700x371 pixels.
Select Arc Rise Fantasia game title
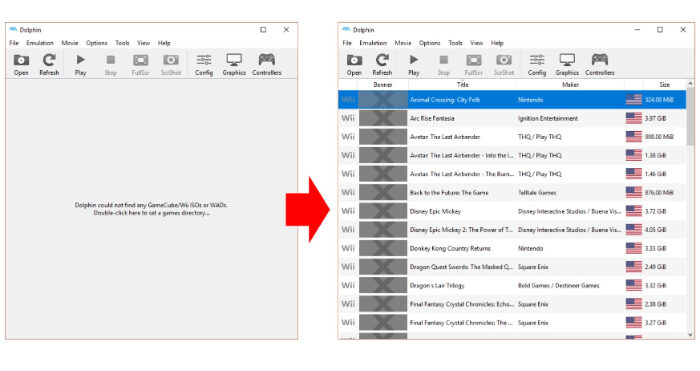432,118
